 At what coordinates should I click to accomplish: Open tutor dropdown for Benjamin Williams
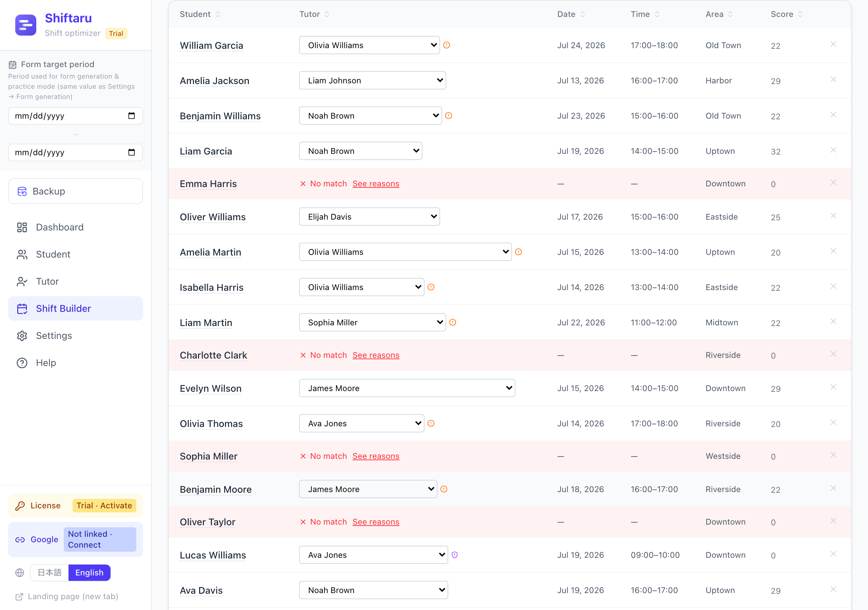point(371,116)
